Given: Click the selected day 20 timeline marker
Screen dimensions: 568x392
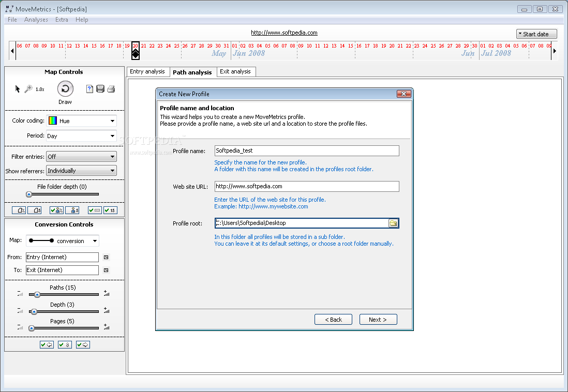Looking at the screenshot, I should point(136,50).
